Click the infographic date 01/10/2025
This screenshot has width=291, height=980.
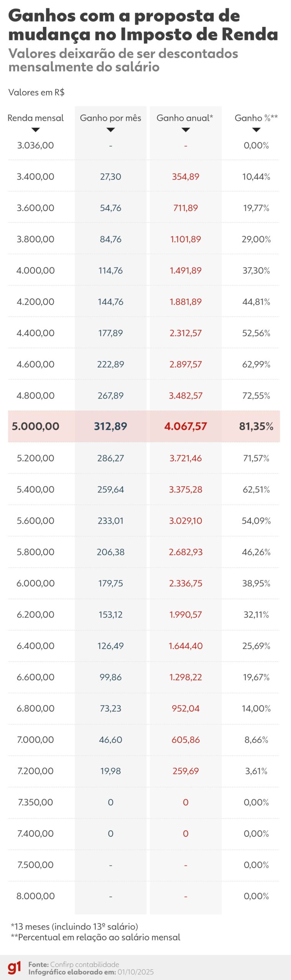[x=135, y=972]
